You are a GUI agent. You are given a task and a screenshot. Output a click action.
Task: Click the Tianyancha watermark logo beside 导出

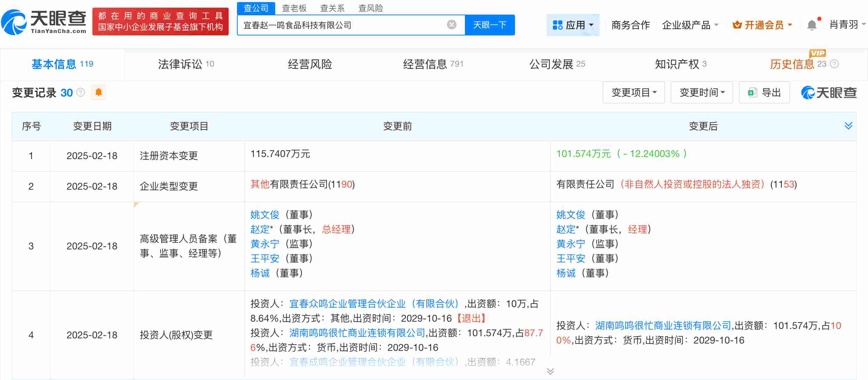click(829, 92)
